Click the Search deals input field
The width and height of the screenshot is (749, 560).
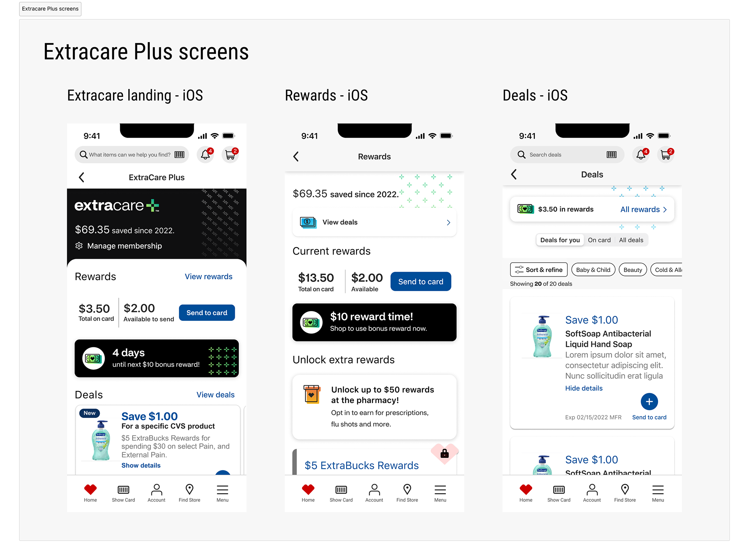coord(567,155)
